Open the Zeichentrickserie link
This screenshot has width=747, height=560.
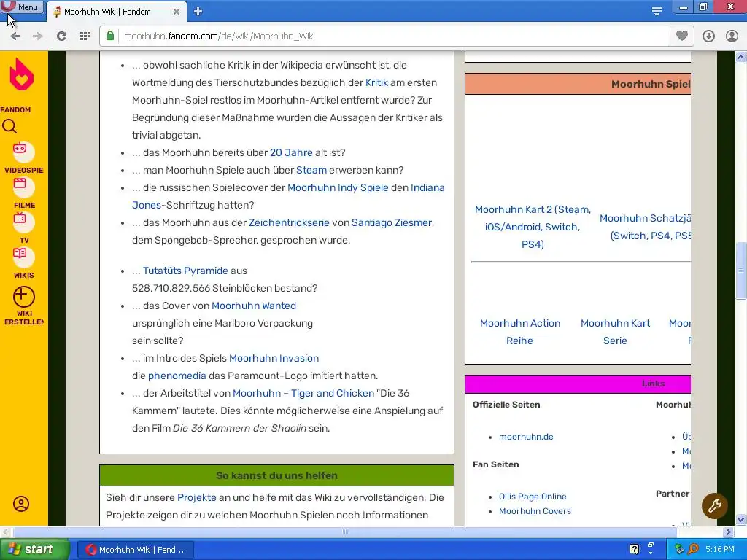pyautogui.click(x=289, y=222)
